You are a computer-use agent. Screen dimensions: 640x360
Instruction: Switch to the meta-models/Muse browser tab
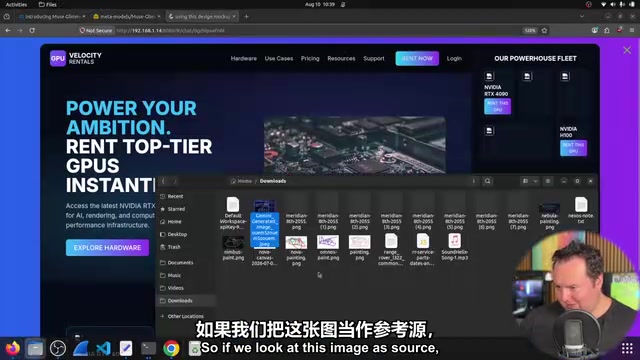tap(127, 16)
